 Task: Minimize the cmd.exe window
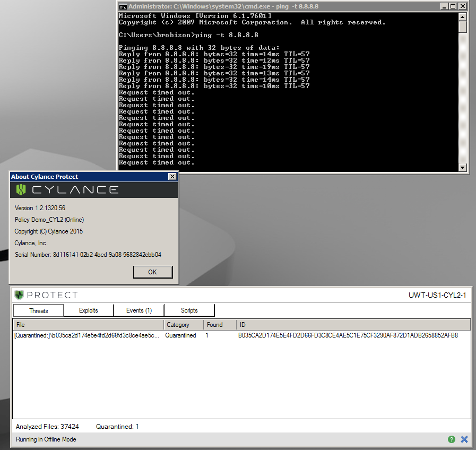pos(444,6)
